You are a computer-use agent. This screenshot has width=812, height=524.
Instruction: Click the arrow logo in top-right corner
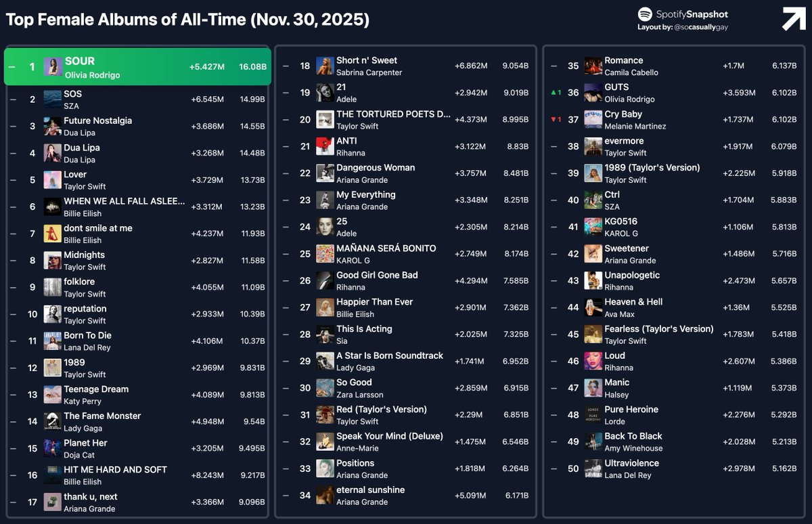click(794, 19)
